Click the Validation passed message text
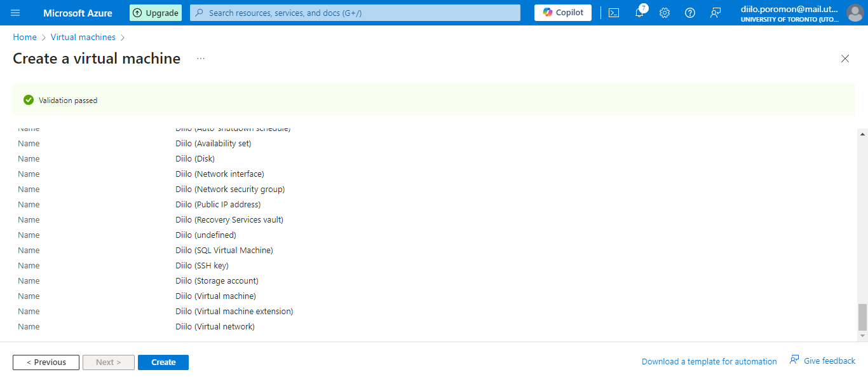 click(68, 100)
